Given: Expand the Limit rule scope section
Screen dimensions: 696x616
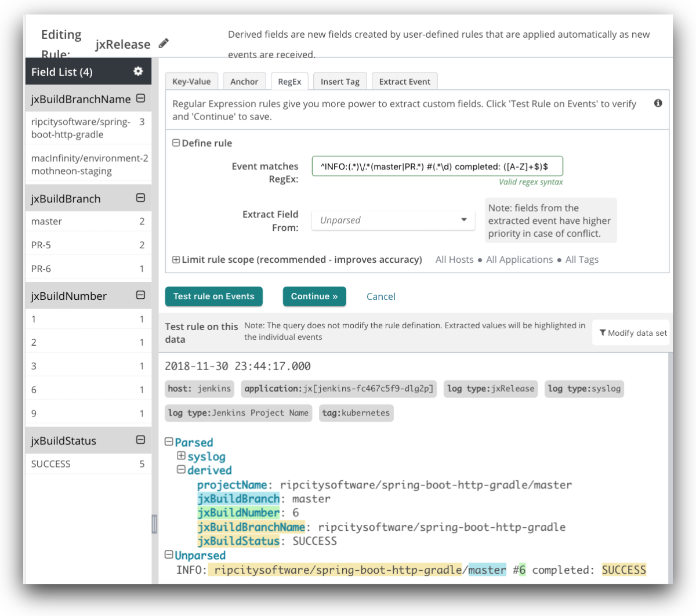Looking at the screenshot, I should [x=176, y=259].
